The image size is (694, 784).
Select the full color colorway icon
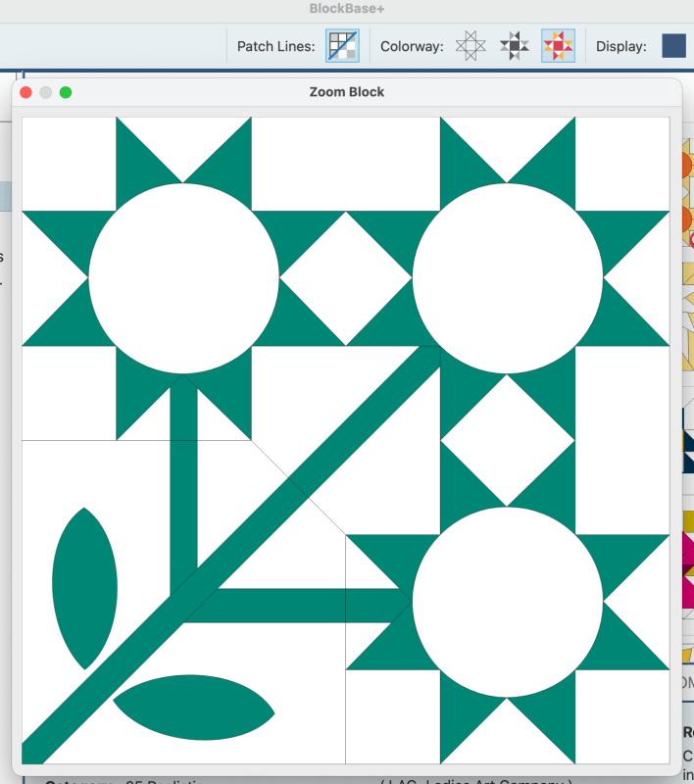tap(558, 46)
